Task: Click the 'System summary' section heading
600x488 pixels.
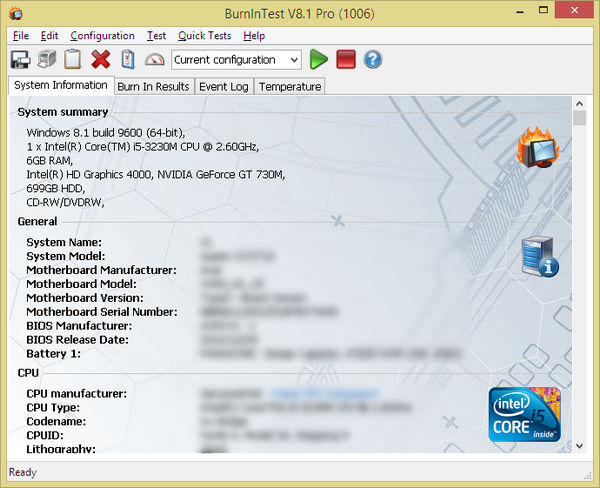Action: coord(63,112)
